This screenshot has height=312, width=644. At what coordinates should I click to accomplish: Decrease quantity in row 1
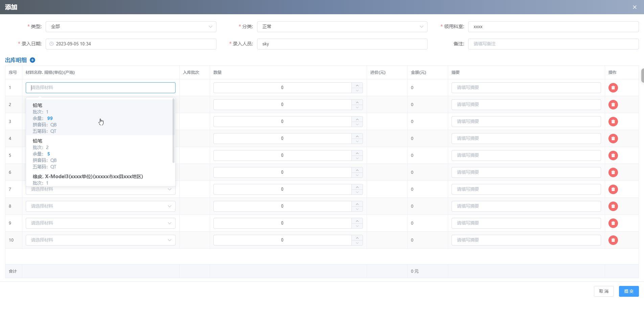[x=357, y=90]
